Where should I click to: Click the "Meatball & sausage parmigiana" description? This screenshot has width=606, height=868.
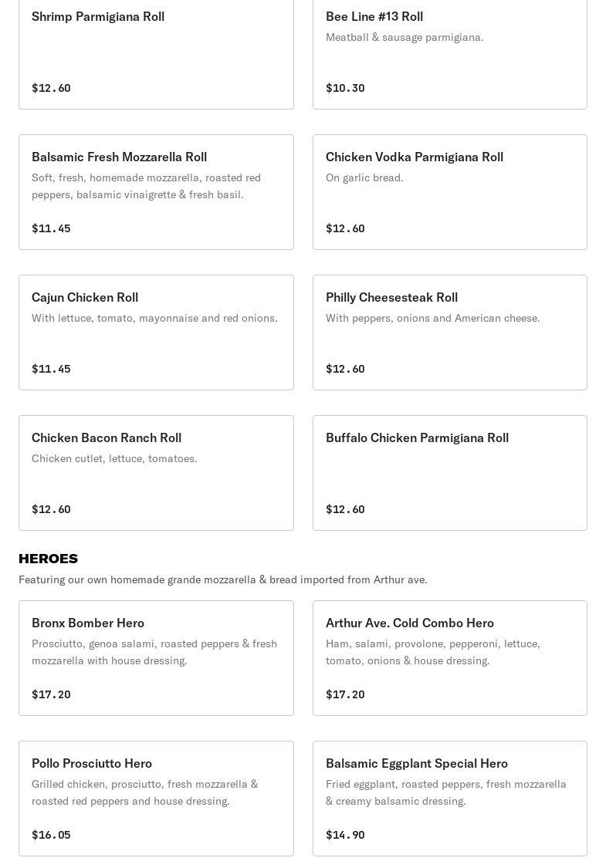click(405, 37)
